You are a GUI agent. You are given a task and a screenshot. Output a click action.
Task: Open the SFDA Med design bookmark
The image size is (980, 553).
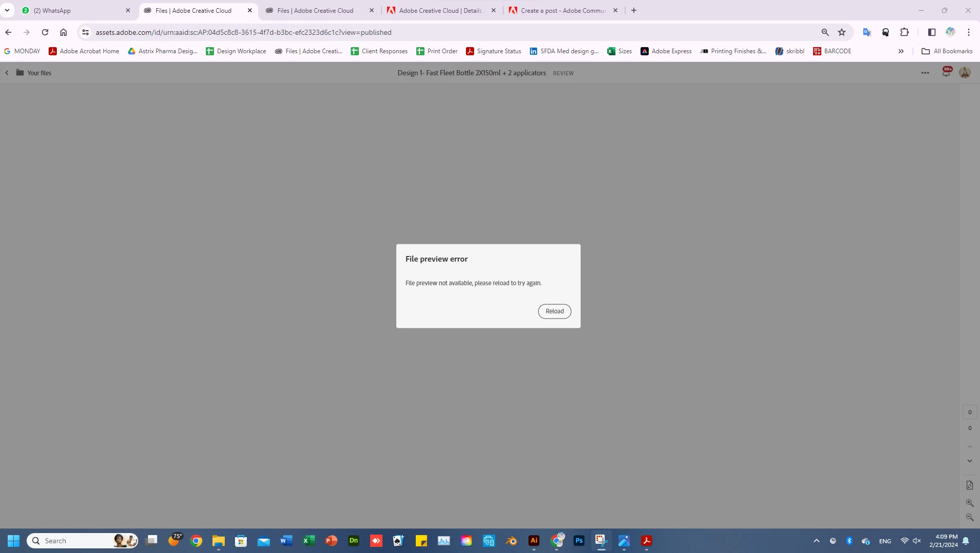pyautogui.click(x=564, y=51)
